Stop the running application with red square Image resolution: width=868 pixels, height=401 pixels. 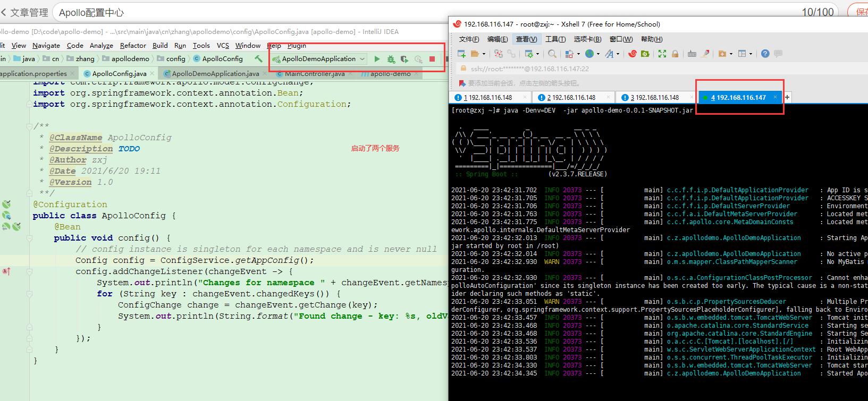coord(432,59)
